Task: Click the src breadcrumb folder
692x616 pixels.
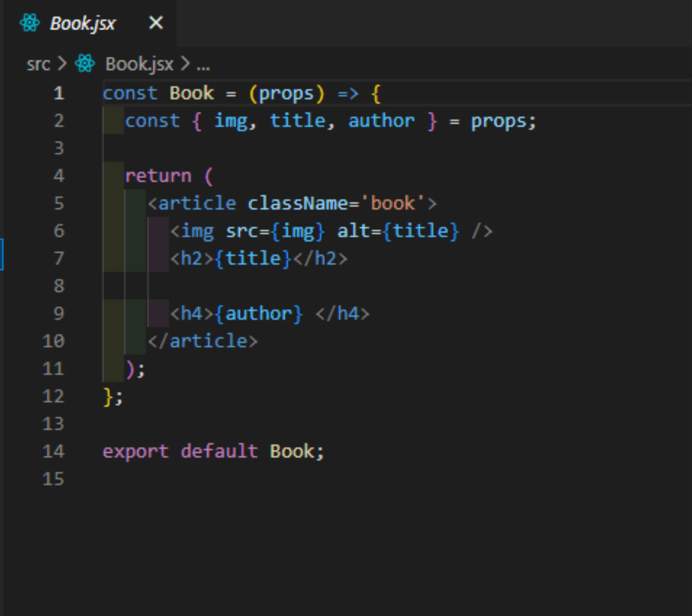Action: 38,64
